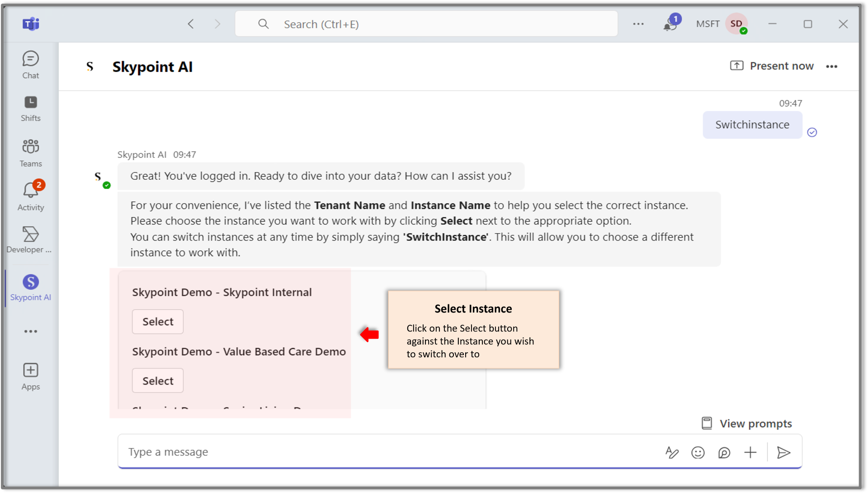Click the 'Great! You've logged in' message
This screenshot has height=493, width=868.
click(x=321, y=176)
